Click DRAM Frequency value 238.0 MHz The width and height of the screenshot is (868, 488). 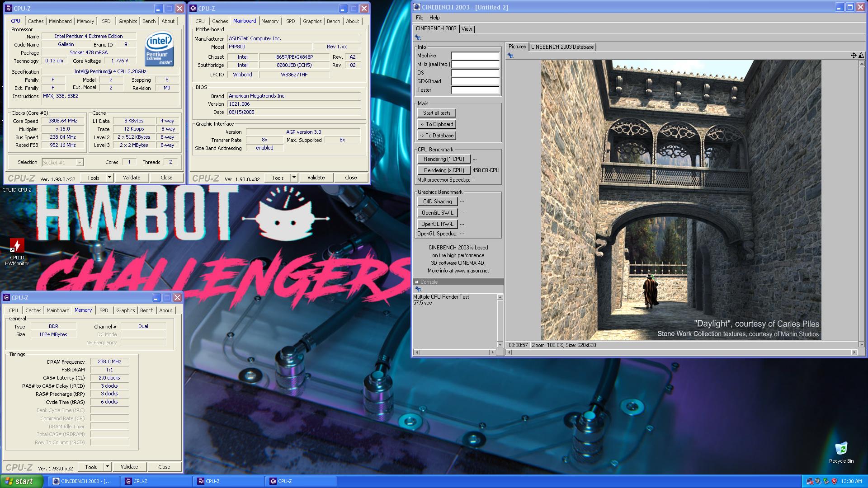tap(109, 361)
